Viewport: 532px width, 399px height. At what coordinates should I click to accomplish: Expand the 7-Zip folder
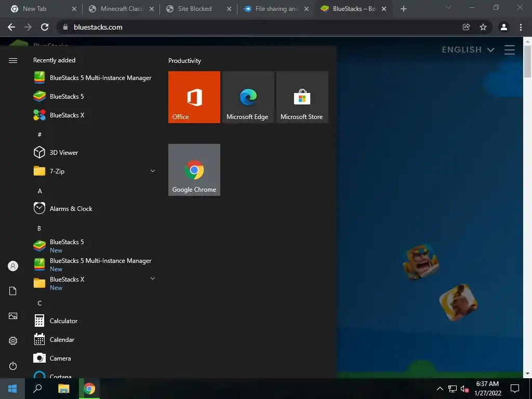[95, 171]
